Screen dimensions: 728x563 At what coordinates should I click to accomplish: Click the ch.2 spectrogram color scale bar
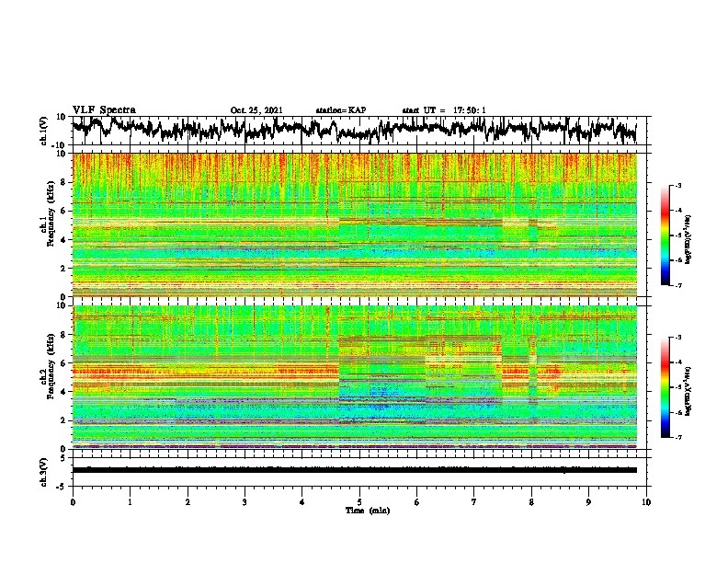pyautogui.click(x=665, y=387)
